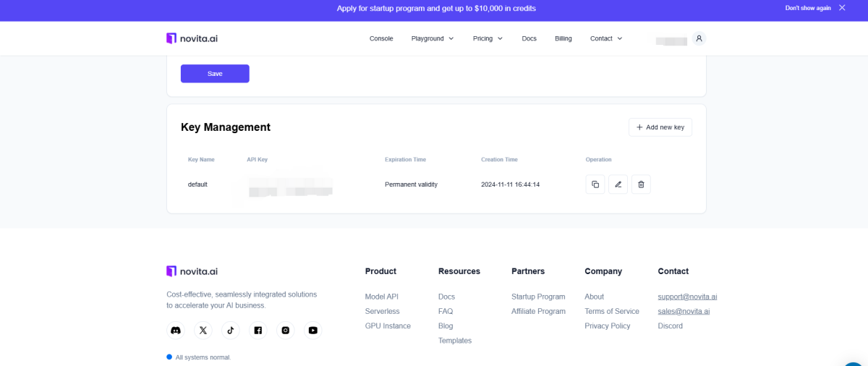Open Discord link under Contact column
The height and width of the screenshot is (366, 868).
(x=670, y=325)
